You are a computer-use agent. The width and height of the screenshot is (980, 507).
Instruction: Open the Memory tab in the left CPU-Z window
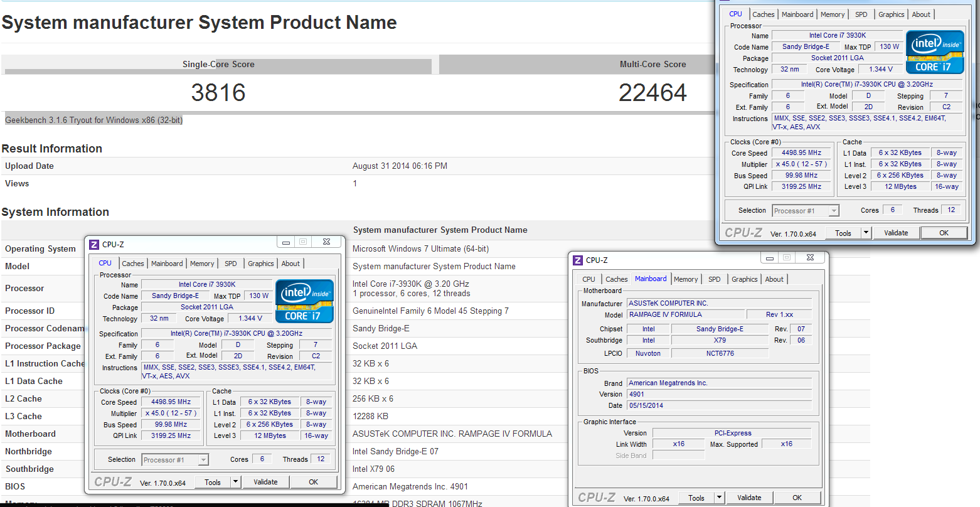click(202, 264)
